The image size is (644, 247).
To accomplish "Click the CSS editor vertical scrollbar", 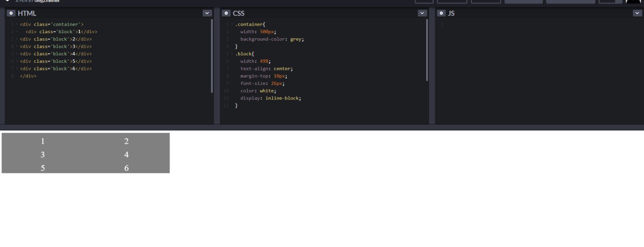I will pyautogui.click(x=427, y=50).
